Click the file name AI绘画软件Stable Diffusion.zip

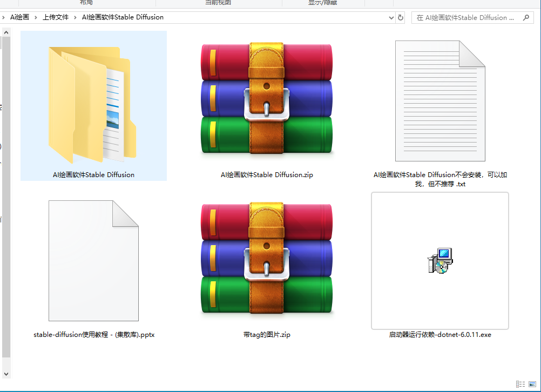(x=267, y=175)
